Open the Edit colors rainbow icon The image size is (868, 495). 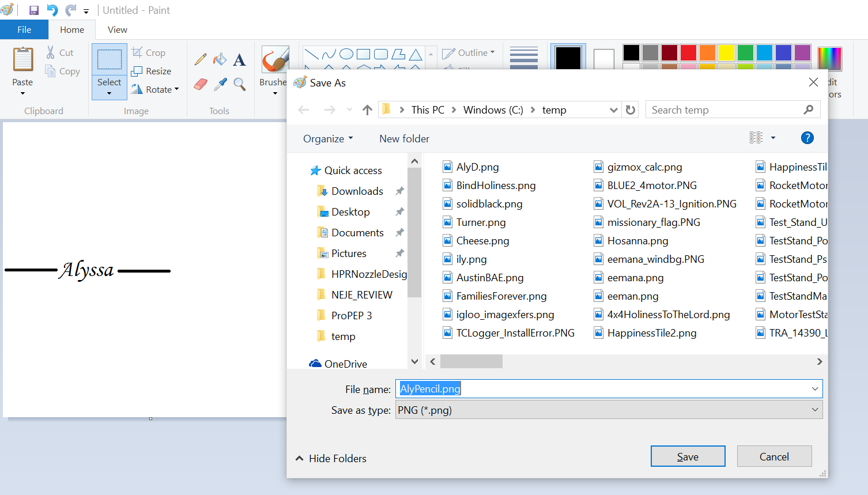(x=829, y=59)
